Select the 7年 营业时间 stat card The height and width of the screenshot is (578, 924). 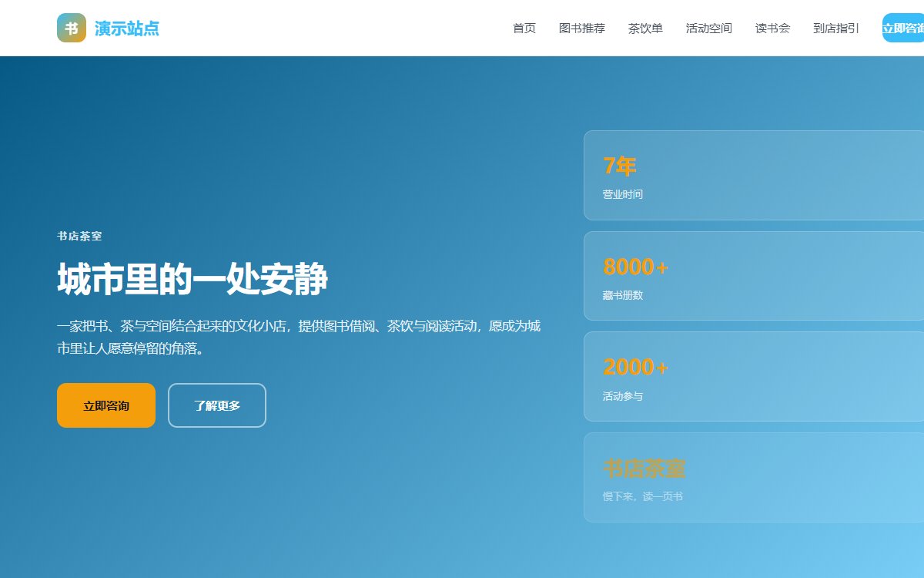tap(754, 176)
